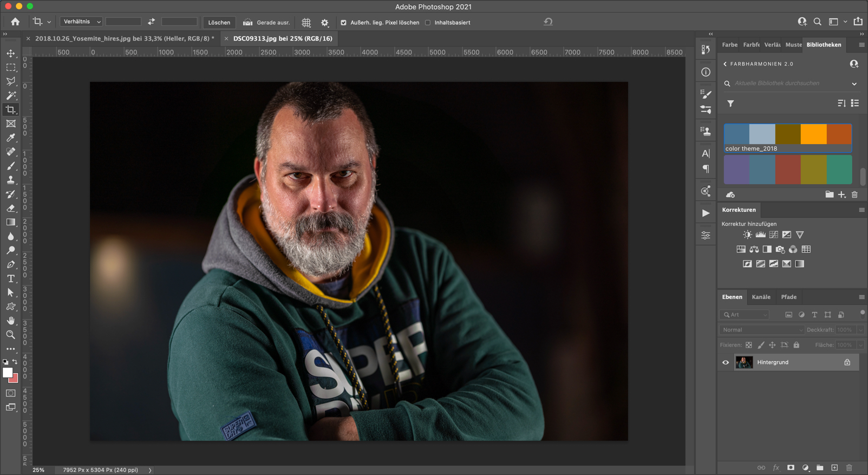Toggle 'Außerh. lieg. Pixel löschen' checkbox
Viewport: 868px width, 475px height.
coord(343,23)
